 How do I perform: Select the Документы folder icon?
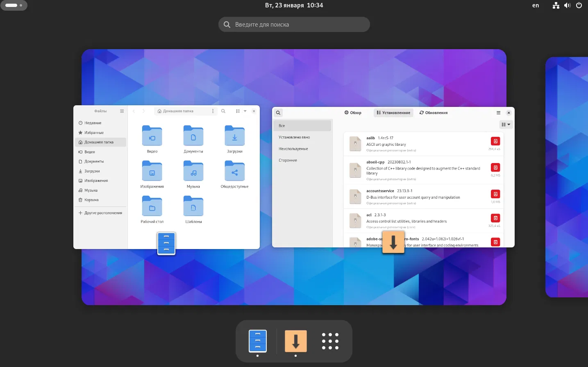[x=193, y=136]
